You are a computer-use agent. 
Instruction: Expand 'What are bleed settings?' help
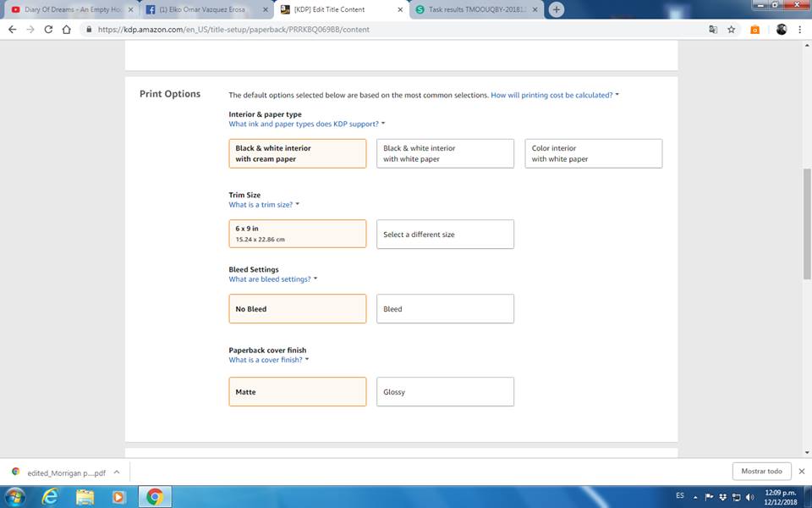pos(272,279)
